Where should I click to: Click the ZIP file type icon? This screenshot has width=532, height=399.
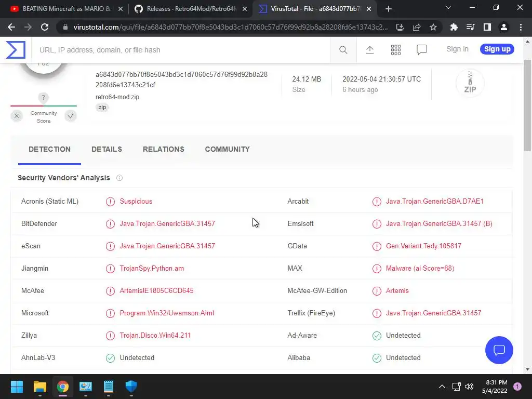click(x=470, y=83)
